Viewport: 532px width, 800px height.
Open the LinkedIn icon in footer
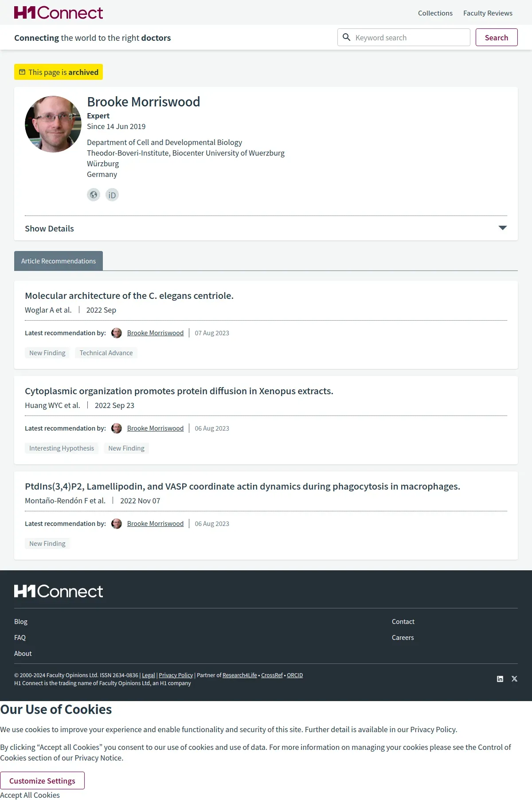[x=500, y=679]
